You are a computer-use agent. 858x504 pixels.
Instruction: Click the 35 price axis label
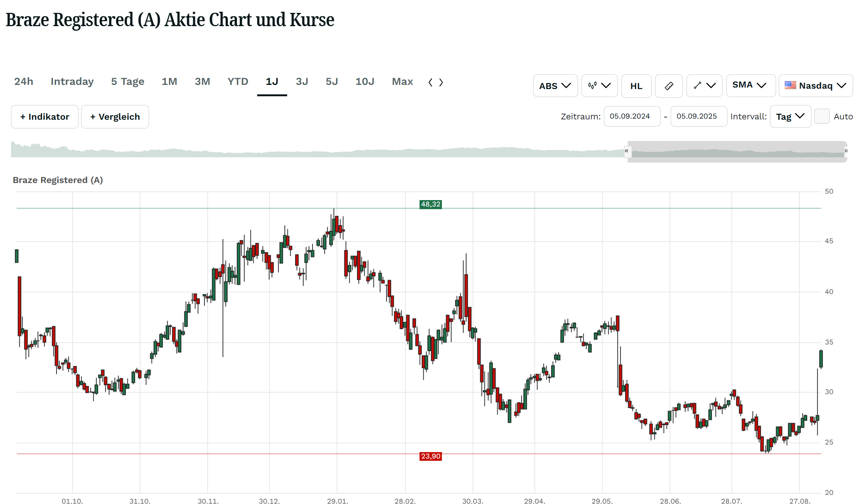coord(829,342)
